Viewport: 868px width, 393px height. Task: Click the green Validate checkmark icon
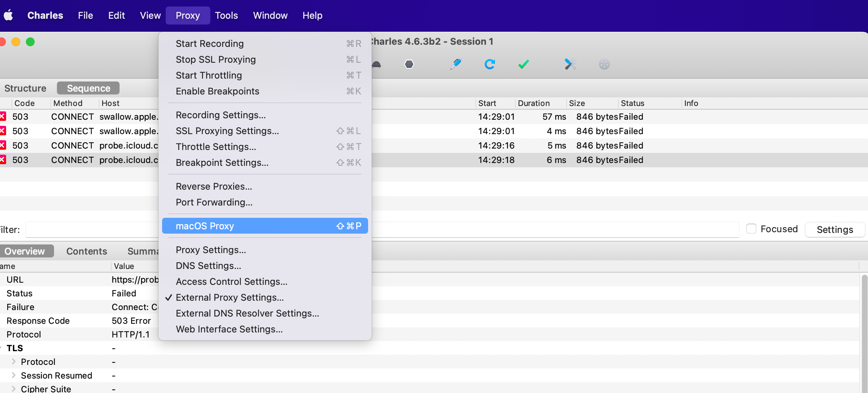[523, 64]
